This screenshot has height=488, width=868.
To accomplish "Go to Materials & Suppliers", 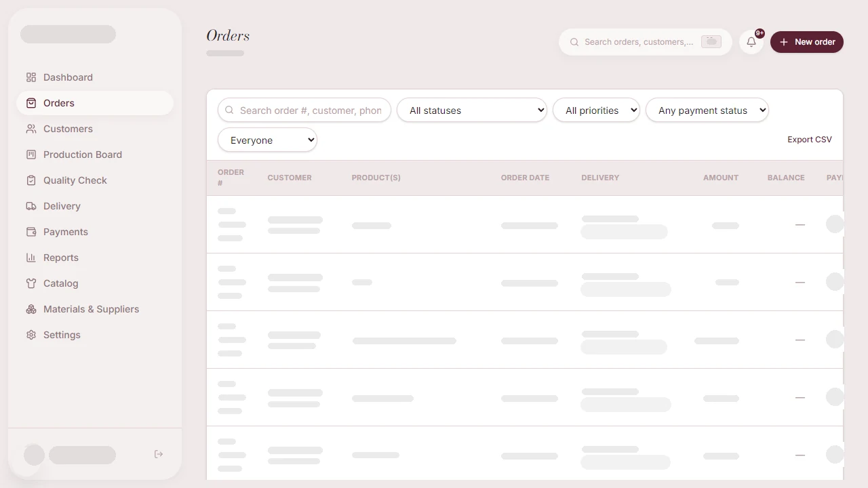I will (95, 309).
